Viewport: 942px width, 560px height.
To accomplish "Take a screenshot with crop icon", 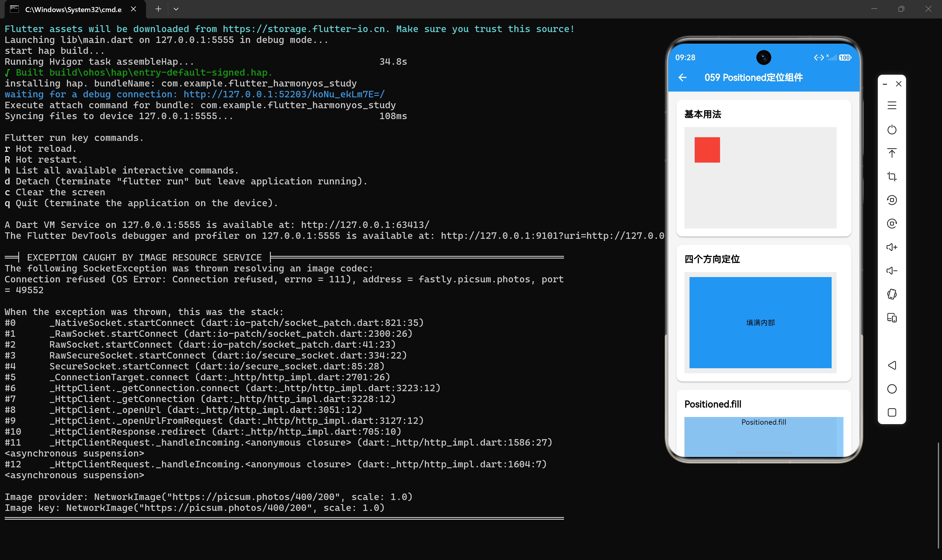I will point(892,176).
